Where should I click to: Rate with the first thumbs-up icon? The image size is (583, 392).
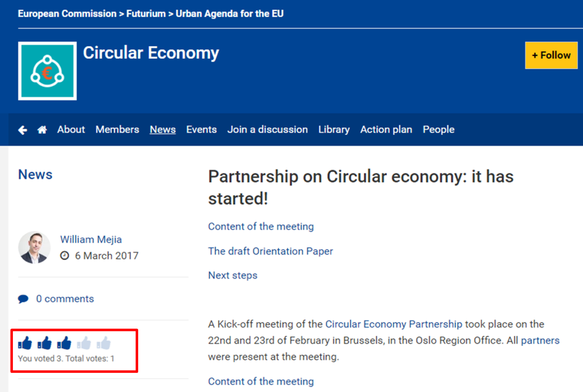point(25,342)
